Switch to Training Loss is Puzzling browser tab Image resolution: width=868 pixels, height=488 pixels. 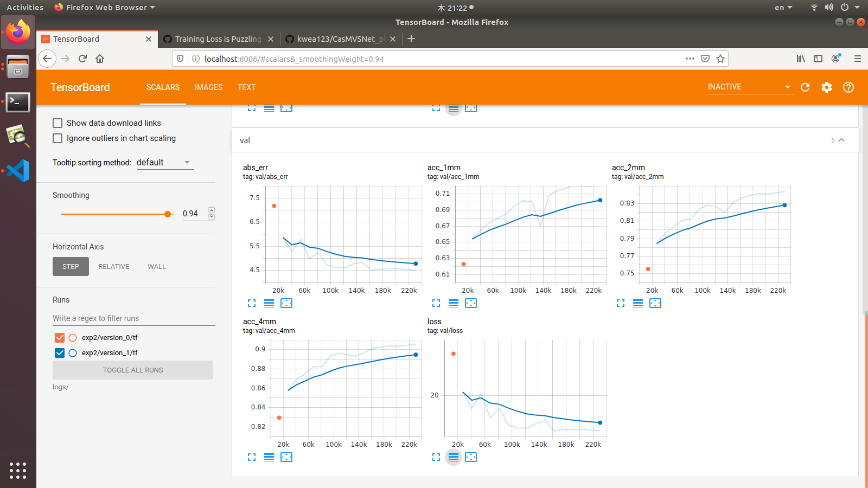pos(218,39)
